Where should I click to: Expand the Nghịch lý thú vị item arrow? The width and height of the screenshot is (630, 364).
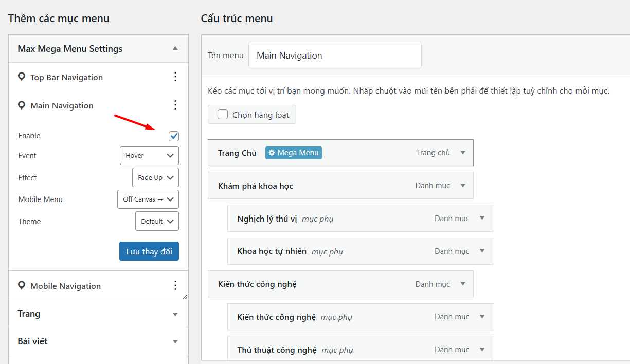482,218
